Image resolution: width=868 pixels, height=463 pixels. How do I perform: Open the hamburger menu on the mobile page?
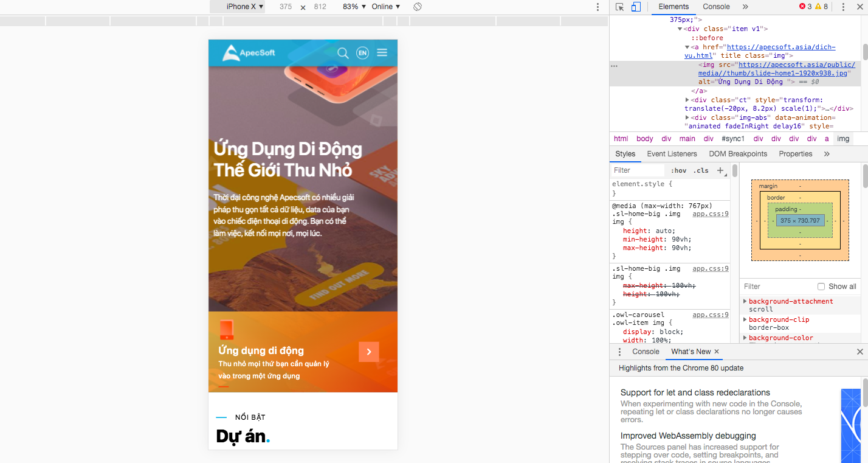(382, 53)
